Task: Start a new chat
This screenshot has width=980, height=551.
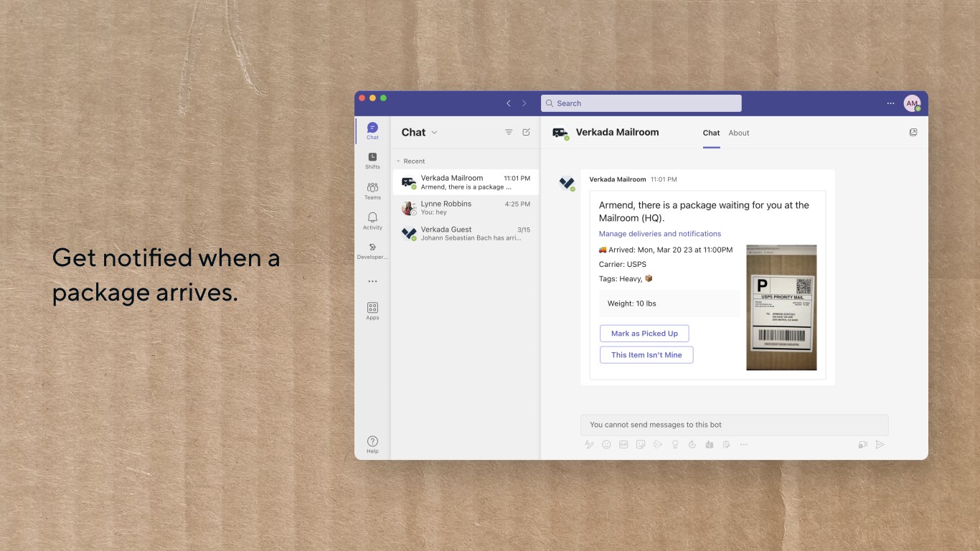Action: point(526,132)
